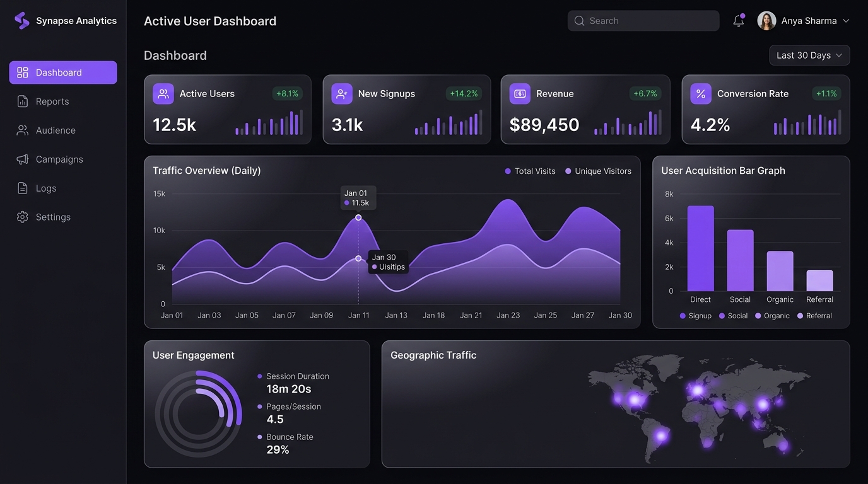Viewport: 868px width, 484px height.
Task: Click the Traffic Overview (Daily) title
Action: tap(207, 171)
